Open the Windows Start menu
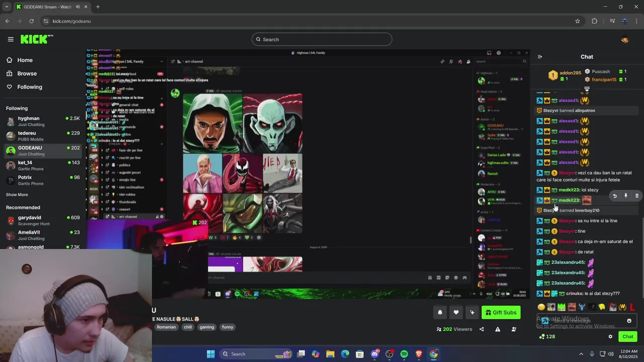This screenshot has width=644, height=362. [211, 354]
